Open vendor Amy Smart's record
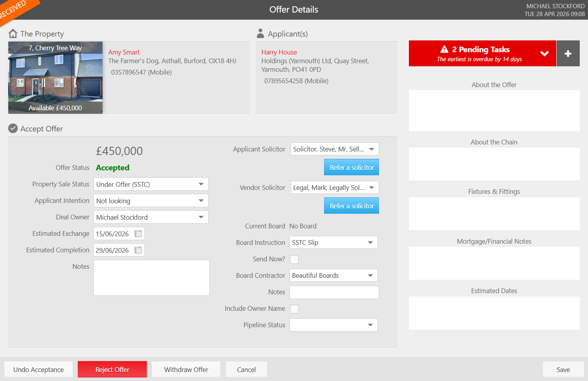 coord(124,52)
